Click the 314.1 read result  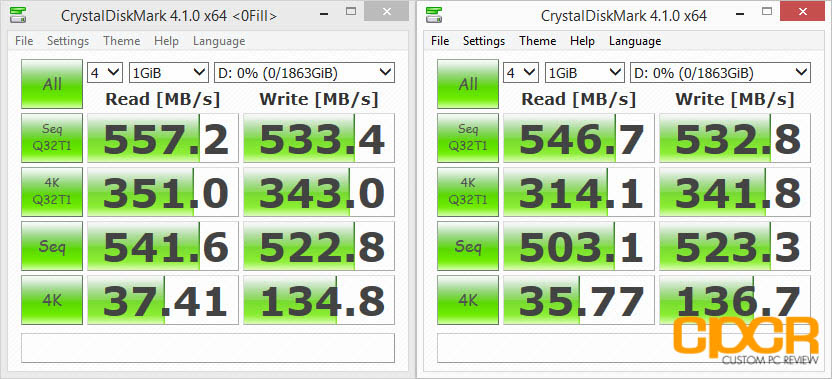click(579, 192)
